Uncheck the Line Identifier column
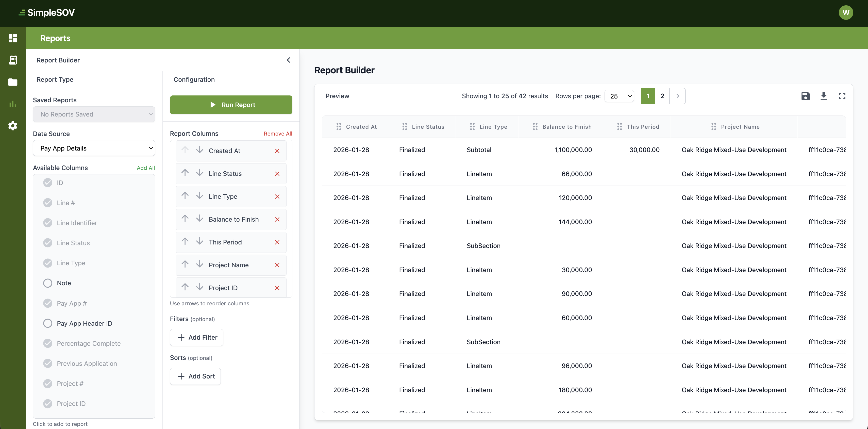The image size is (868, 429). pyautogui.click(x=48, y=223)
